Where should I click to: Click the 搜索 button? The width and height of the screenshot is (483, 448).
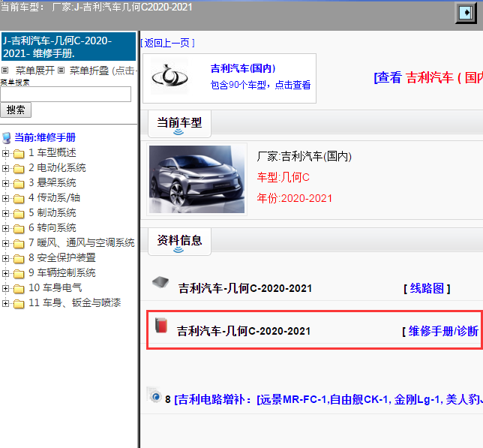[16, 110]
